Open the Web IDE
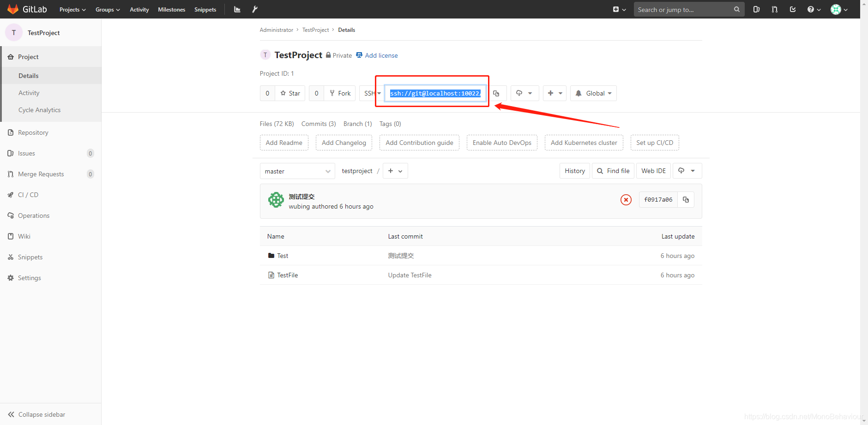 coord(653,171)
